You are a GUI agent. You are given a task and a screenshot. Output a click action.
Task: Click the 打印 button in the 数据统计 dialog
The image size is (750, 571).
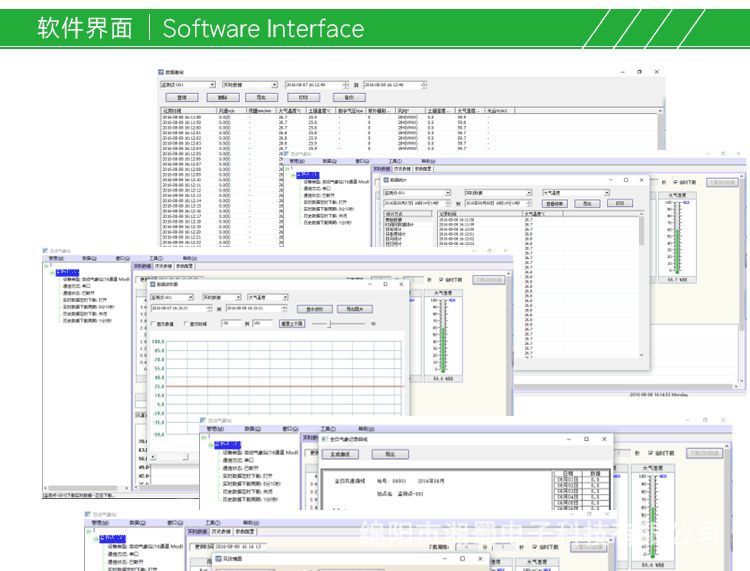tap(620, 204)
